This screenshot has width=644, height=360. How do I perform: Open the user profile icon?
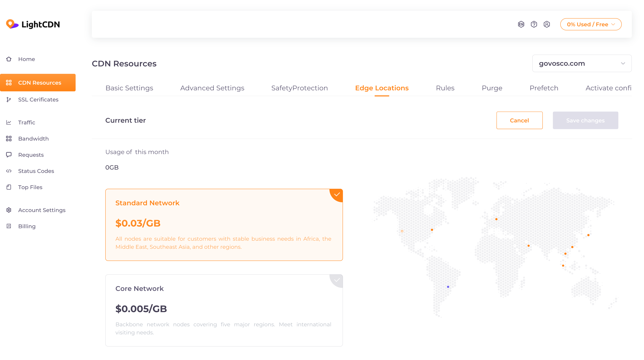click(547, 24)
